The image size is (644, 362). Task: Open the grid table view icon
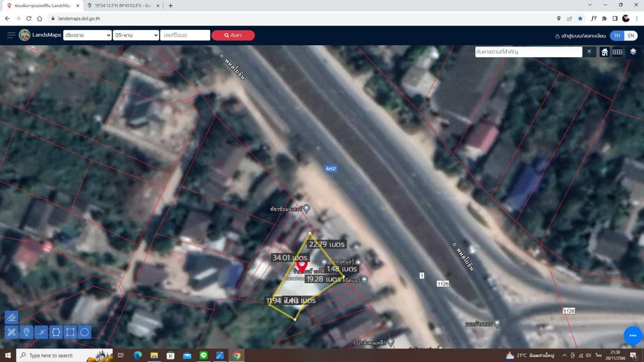click(x=618, y=52)
